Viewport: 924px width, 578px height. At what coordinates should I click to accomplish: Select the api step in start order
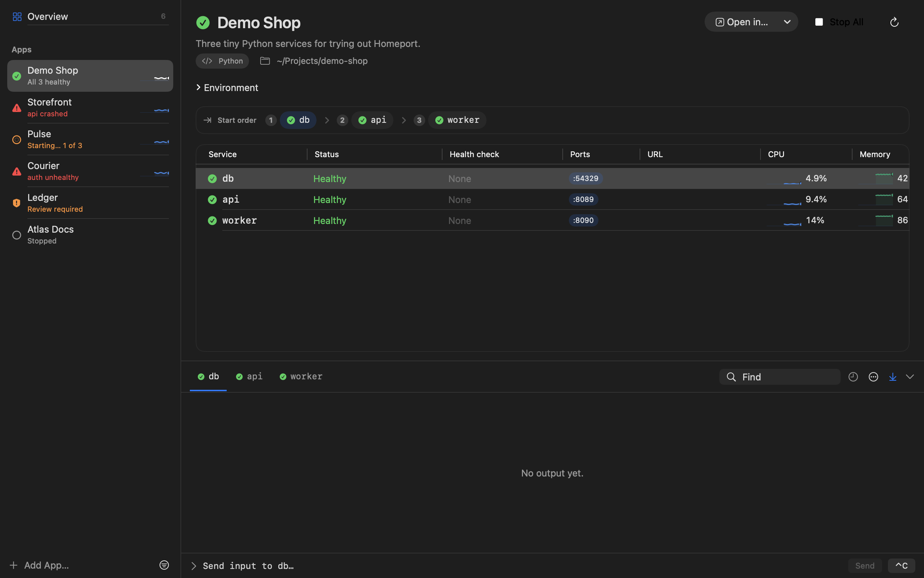(372, 120)
